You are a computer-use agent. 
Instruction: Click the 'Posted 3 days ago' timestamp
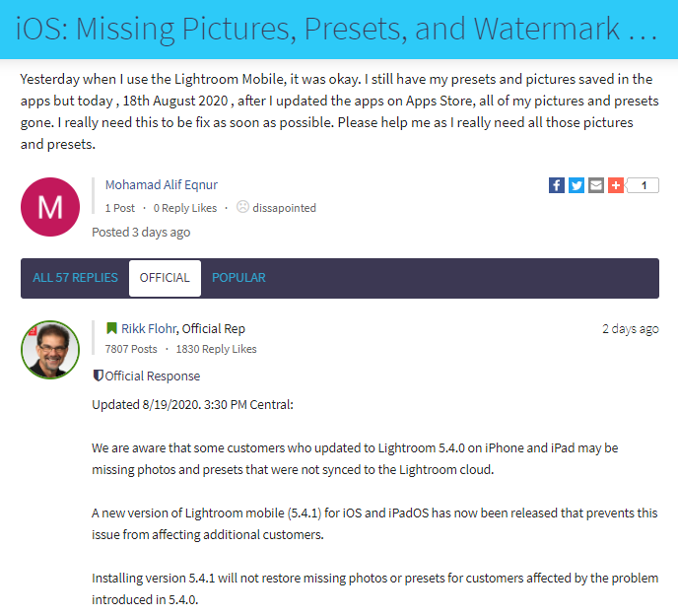pyautogui.click(x=141, y=232)
